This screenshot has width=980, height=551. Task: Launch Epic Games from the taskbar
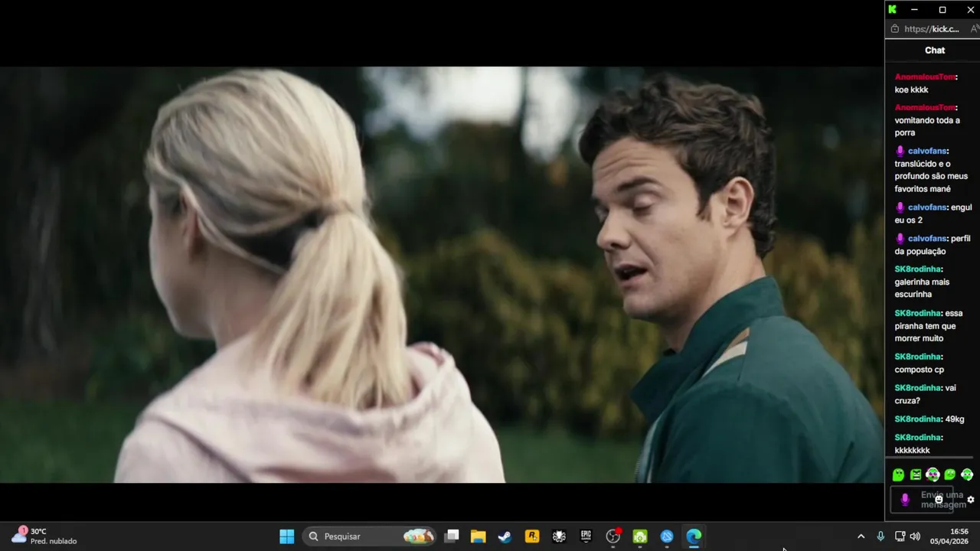pyautogui.click(x=586, y=536)
